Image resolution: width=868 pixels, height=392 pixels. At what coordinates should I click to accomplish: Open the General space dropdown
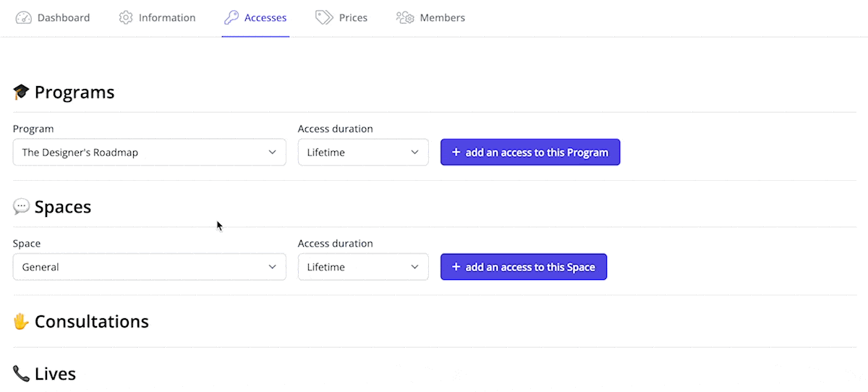pos(150,267)
